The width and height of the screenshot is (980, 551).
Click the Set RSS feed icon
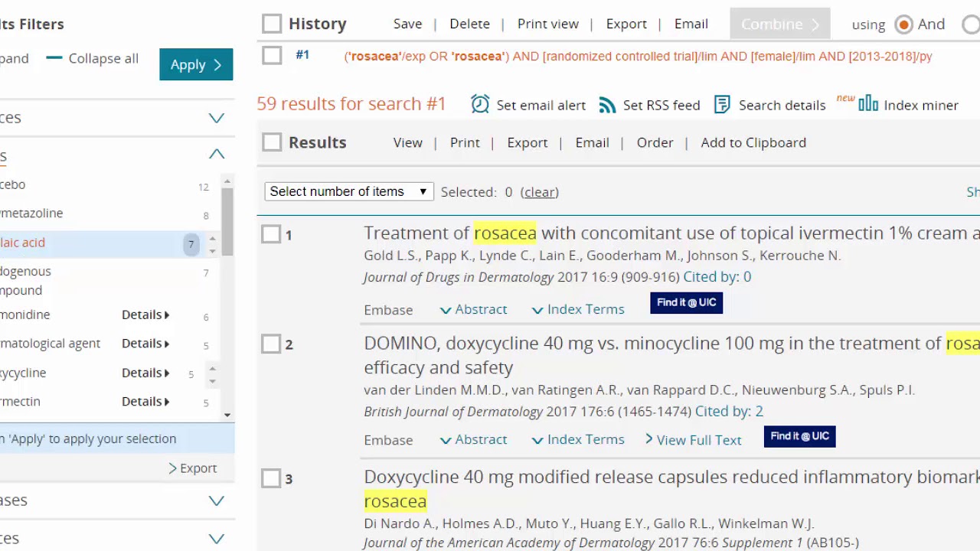(x=607, y=105)
